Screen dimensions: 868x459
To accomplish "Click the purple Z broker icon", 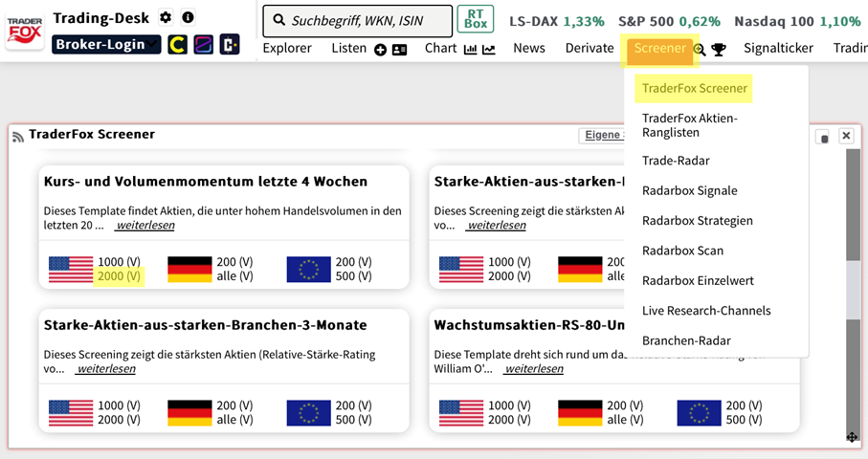I will coord(203,44).
